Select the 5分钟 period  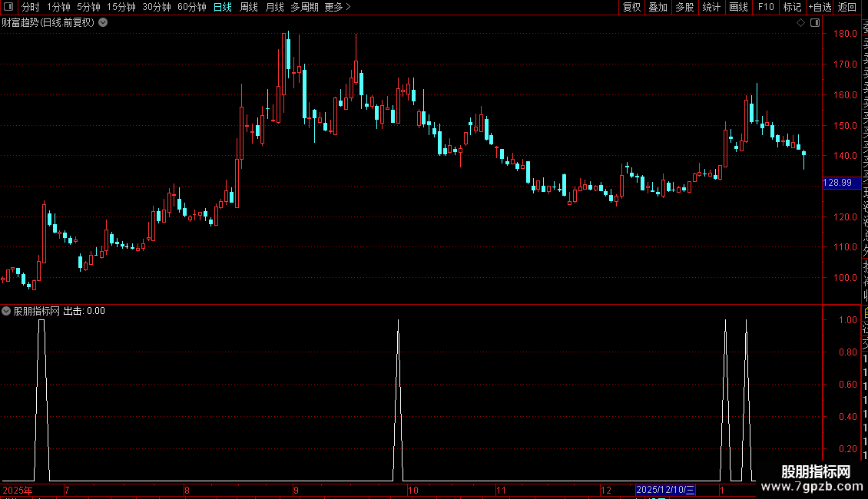coord(88,7)
